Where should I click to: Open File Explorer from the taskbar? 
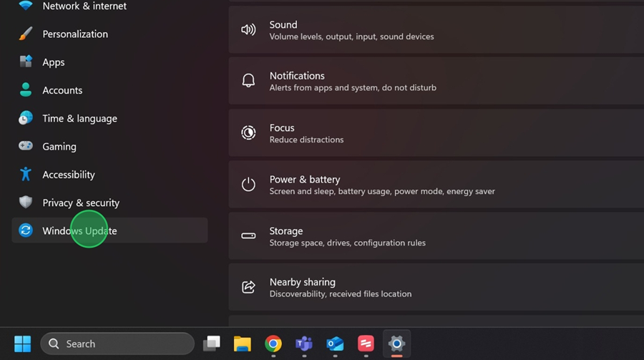pos(243,344)
